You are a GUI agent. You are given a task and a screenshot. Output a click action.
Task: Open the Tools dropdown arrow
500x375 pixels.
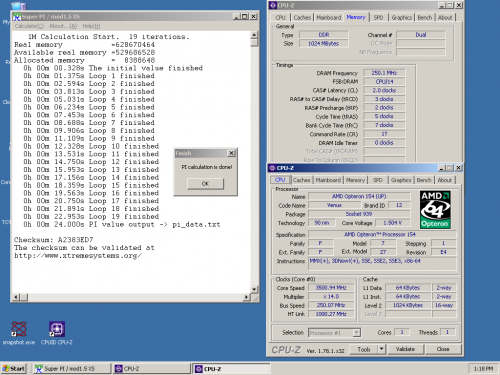[x=382, y=349]
